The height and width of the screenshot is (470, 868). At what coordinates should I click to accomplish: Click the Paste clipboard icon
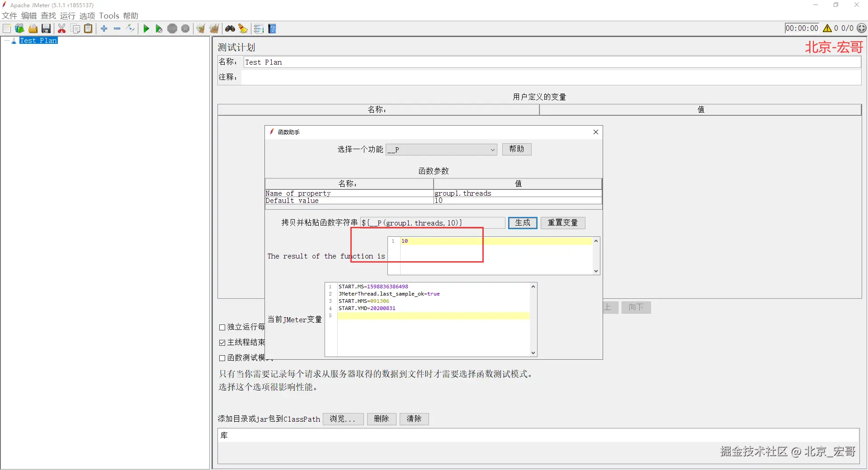pyautogui.click(x=89, y=28)
